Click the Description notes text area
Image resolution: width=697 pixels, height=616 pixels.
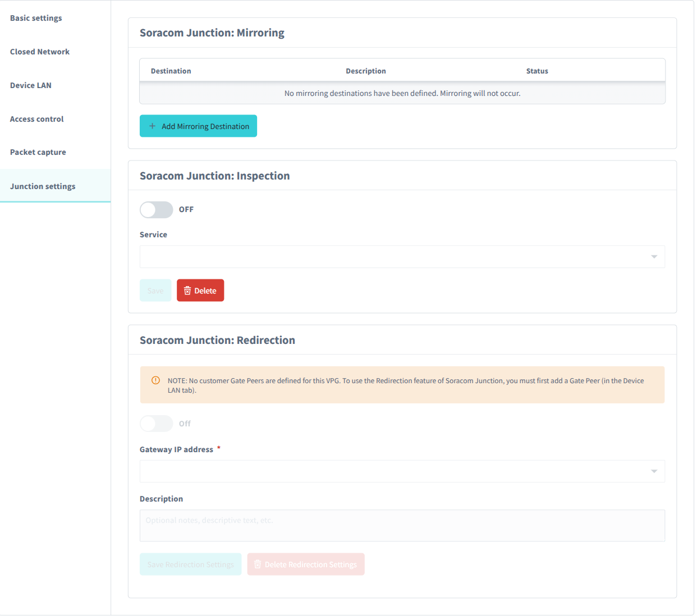[x=402, y=525]
